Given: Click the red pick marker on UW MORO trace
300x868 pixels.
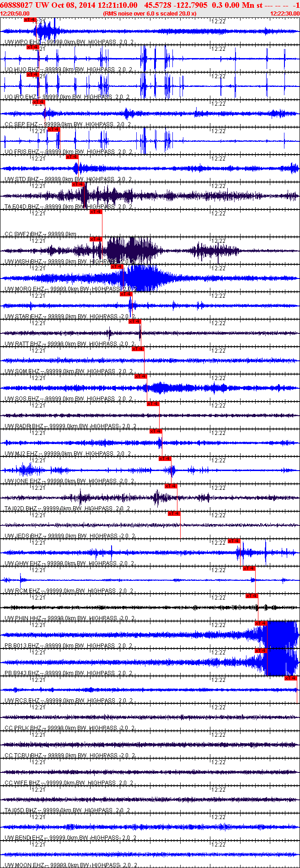Looking at the screenshot, I should (x=117, y=267).
